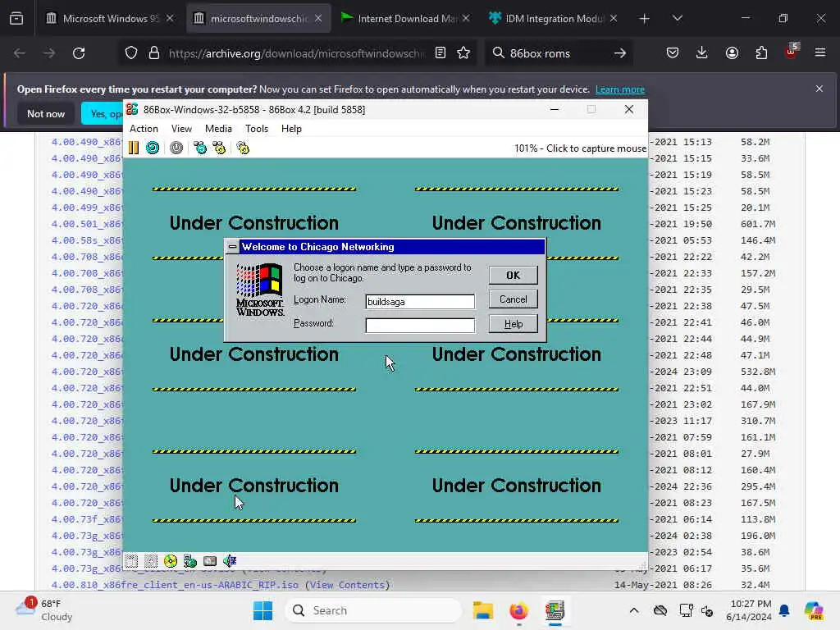The height and width of the screenshot is (630, 840).
Task: Click sound speaker status bar icon
Action: click(230, 561)
